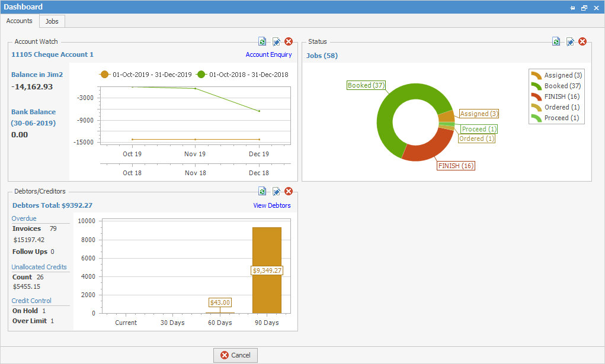Select the orange series color marker

[105, 75]
